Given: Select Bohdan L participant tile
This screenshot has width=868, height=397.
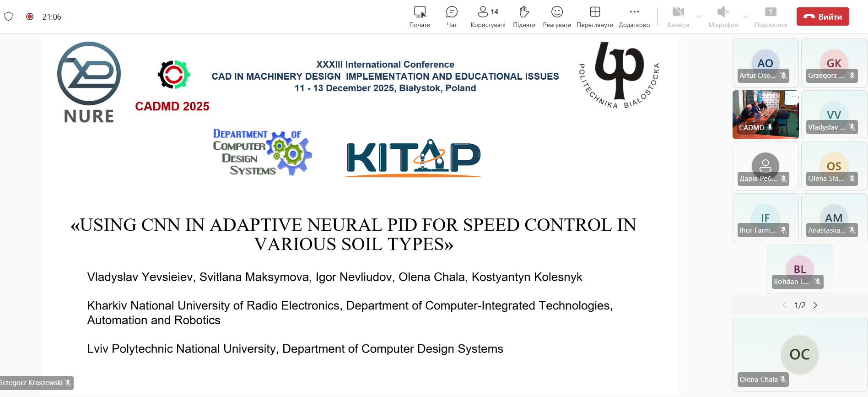Looking at the screenshot, I should (799, 269).
